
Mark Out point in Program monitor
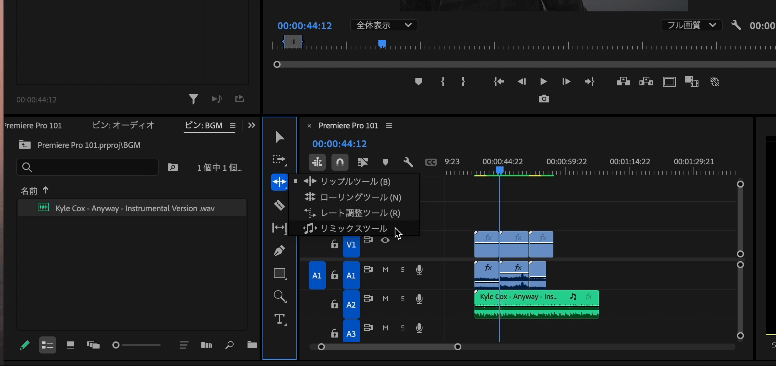463,82
